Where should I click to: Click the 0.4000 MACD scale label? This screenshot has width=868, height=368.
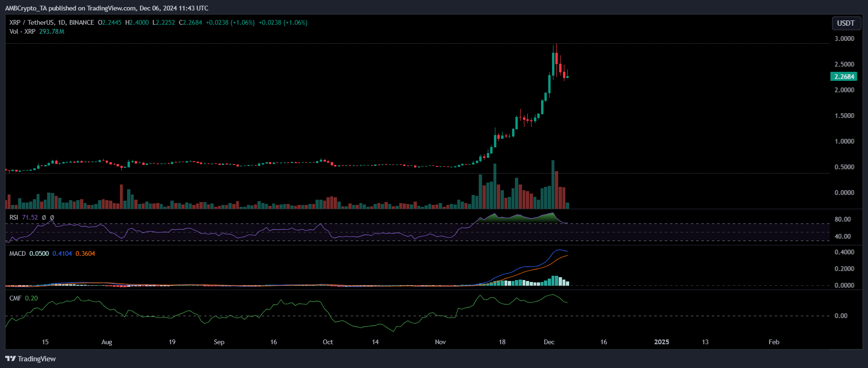(844, 252)
